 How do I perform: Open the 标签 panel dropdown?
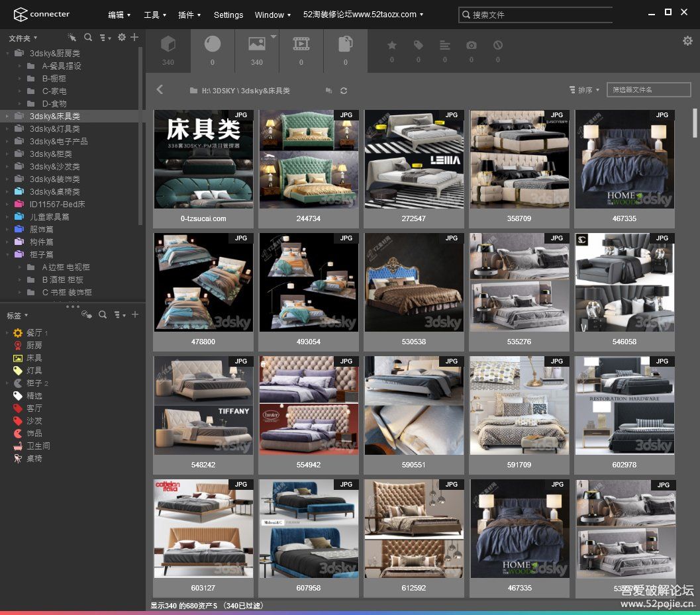point(17,316)
